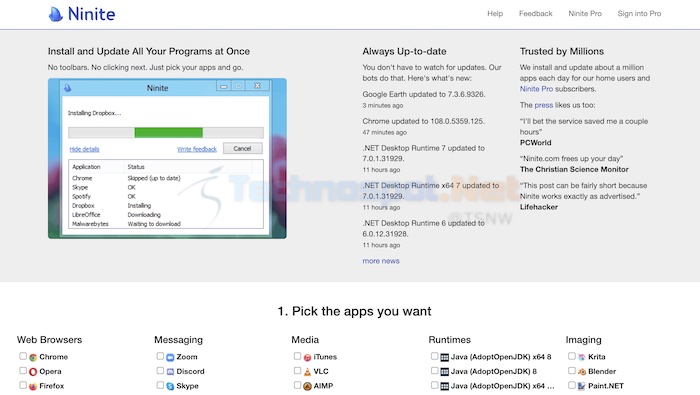Tick the Skype checkbox
The image size is (700, 395).
click(x=160, y=385)
